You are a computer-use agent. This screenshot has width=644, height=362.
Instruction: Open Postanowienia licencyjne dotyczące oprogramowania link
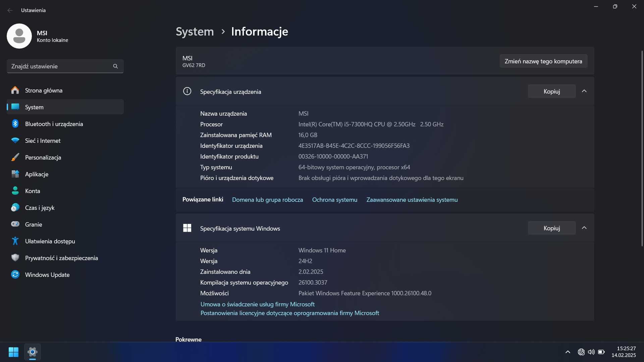[290, 313]
